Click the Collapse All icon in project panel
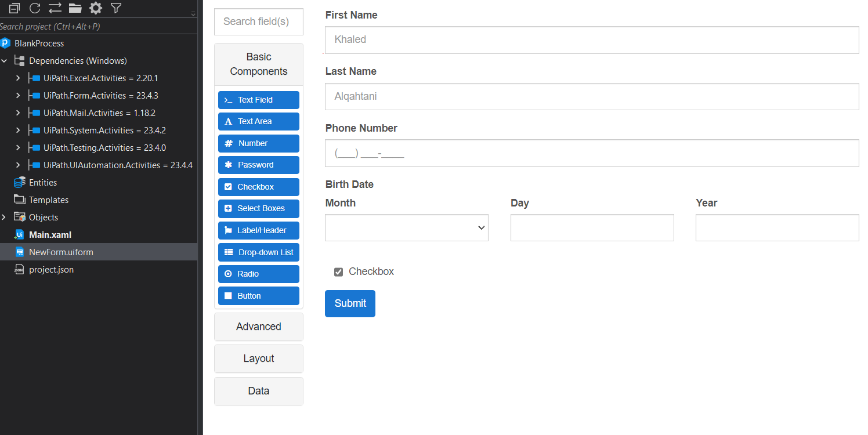 pos(15,8)
